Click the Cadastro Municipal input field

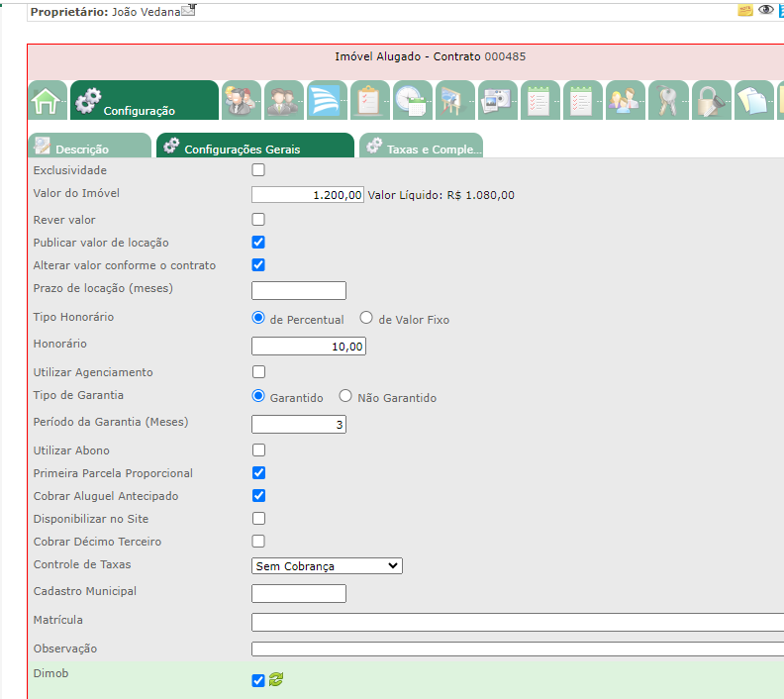click(x=299, y=593)
